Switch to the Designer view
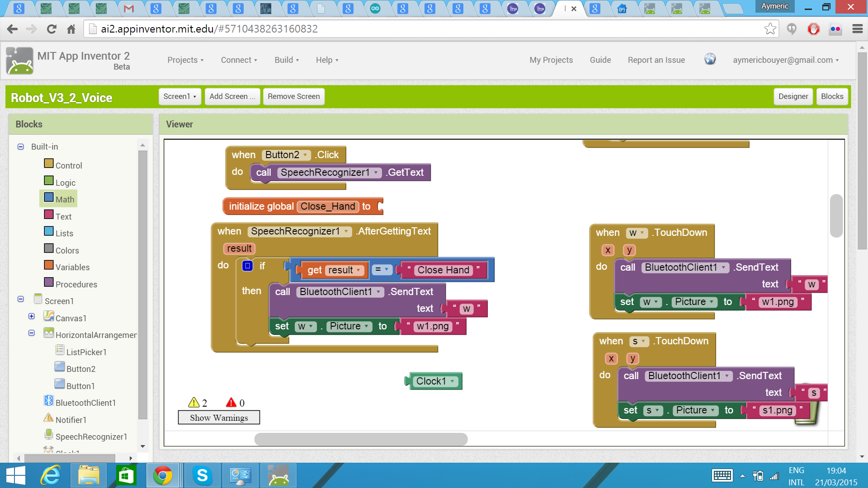Image resolution: width=868 pixels, height=488 pixels. [793, 96]
